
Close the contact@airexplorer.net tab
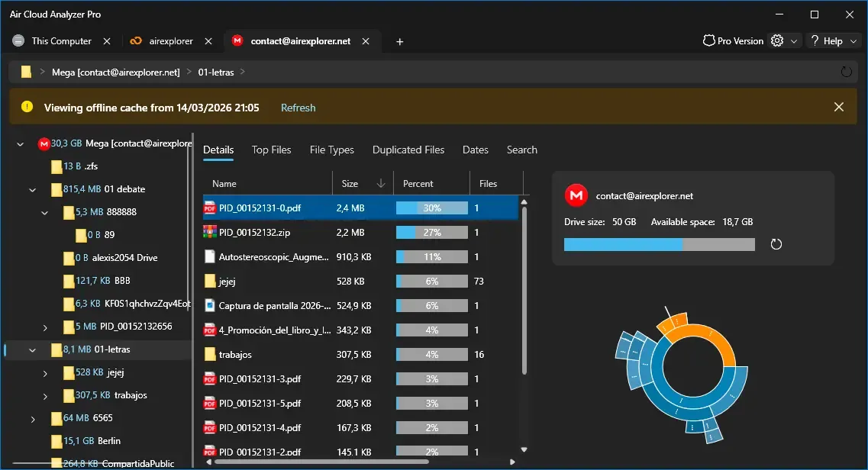(x=366, y=41)
